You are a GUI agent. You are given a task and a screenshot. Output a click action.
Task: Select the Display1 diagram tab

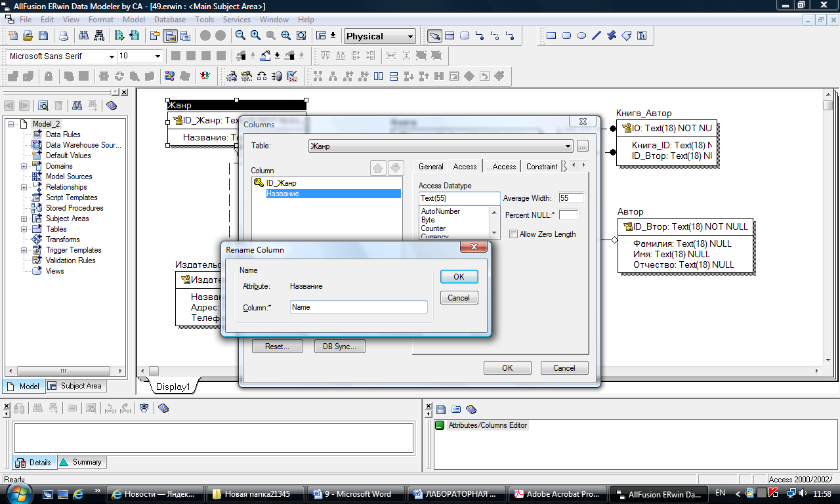click(173, 387)
